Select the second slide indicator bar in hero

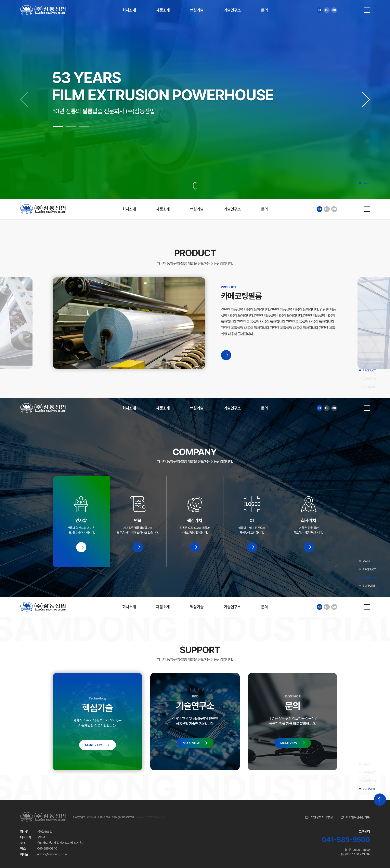coord(71,126)
